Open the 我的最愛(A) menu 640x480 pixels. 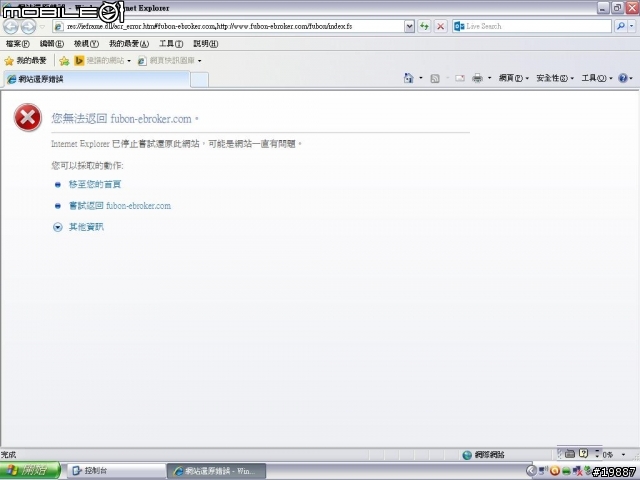pyautogui.click(x=129, y=43)
